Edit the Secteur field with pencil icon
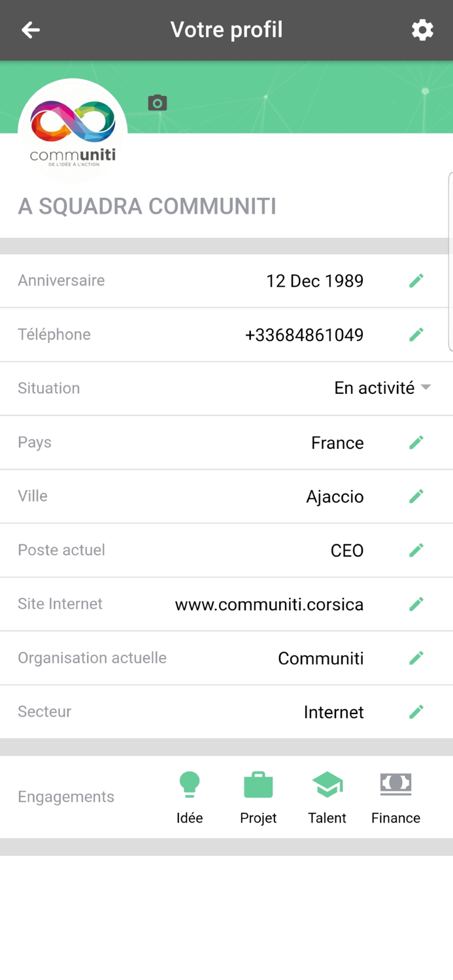 416,711
